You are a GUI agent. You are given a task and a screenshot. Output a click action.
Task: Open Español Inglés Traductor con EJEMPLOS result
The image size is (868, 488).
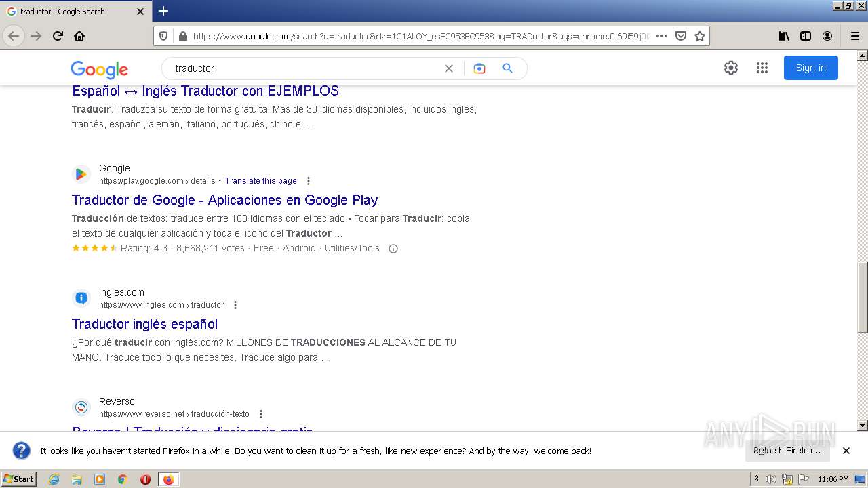[x=205, y=91]
